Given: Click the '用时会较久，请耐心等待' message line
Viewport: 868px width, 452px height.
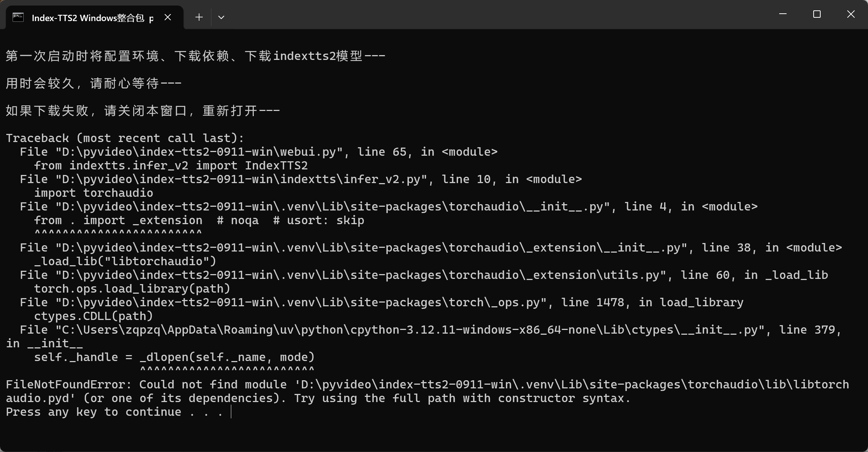Looking at the screenshot, I should [93, 84].
